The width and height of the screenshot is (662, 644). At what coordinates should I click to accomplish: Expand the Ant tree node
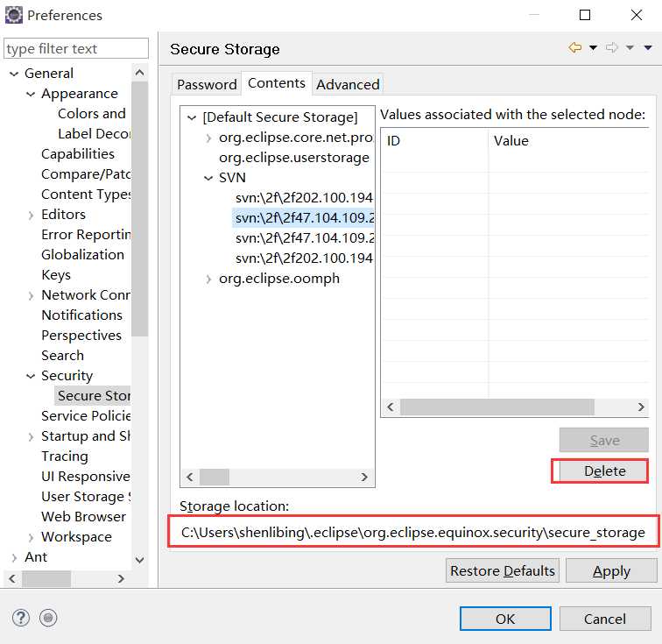14,558
